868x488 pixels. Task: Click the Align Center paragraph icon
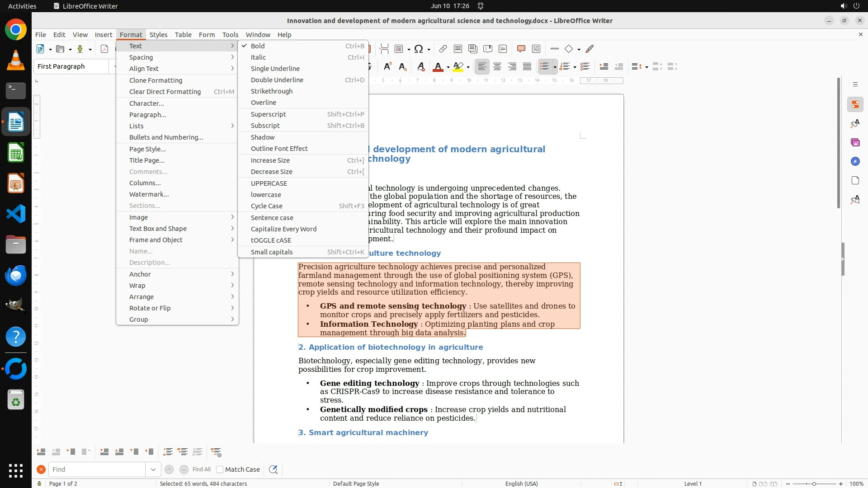(497, 67)
